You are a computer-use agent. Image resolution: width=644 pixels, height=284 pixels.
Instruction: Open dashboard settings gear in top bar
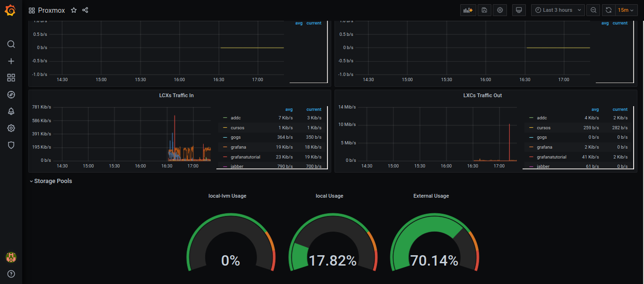[500, 10]
